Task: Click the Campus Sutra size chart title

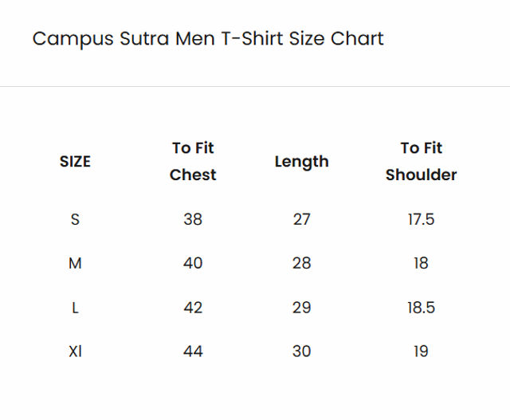Action: click(208, 39)
